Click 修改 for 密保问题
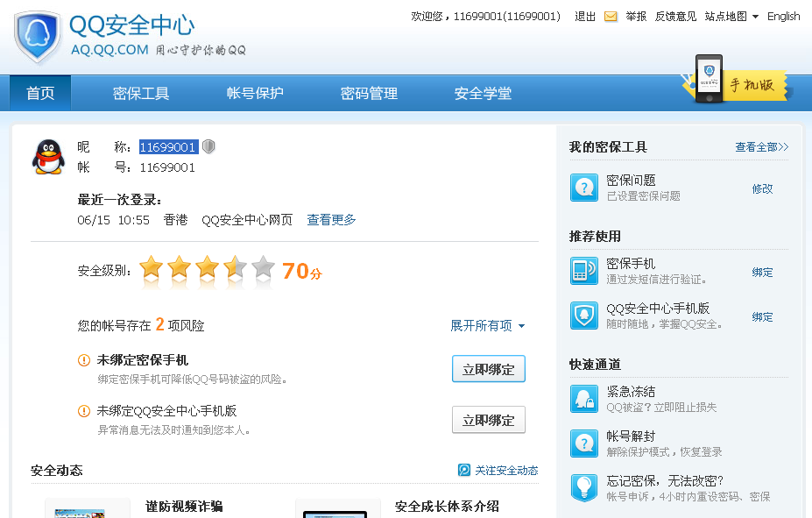 762,189
